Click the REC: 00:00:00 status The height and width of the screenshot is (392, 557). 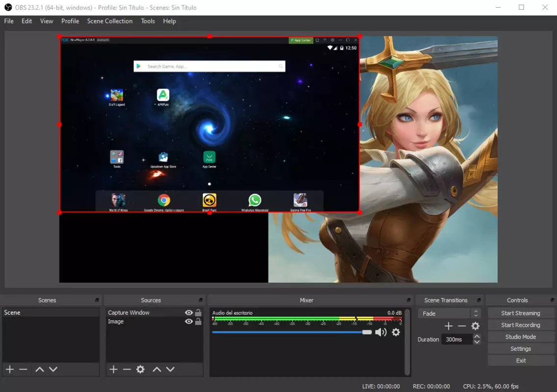coord(431,386)
